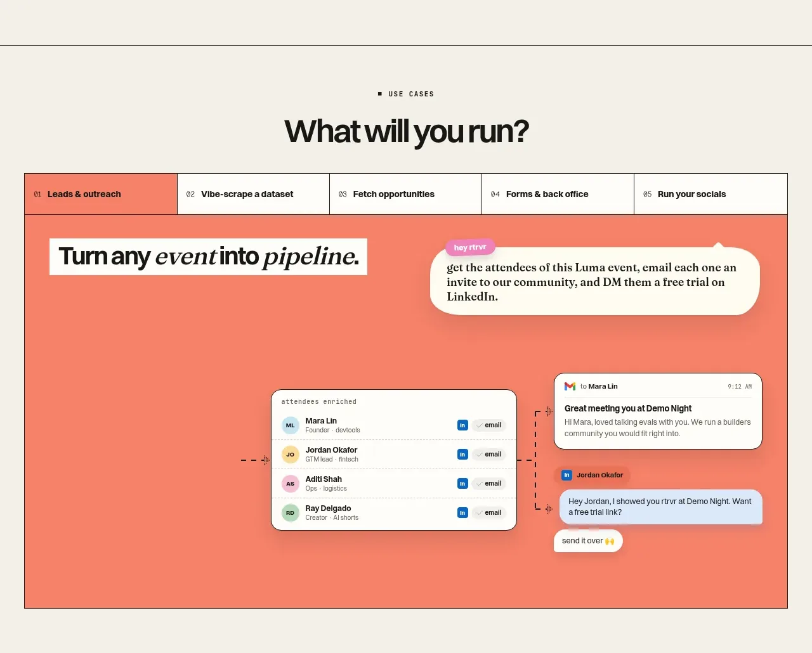This screenshot has height=653, width=812.
Task: Click the 'to Mara Lin' recipient line
Action: [599, 386]
